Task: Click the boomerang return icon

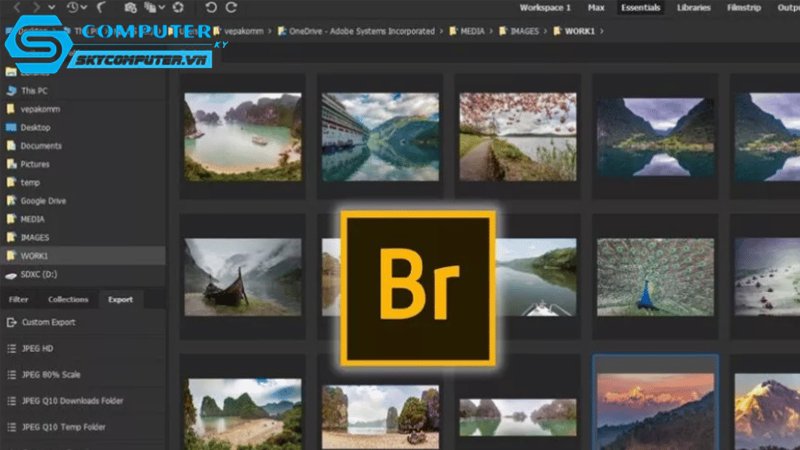Action: point(102,7)
